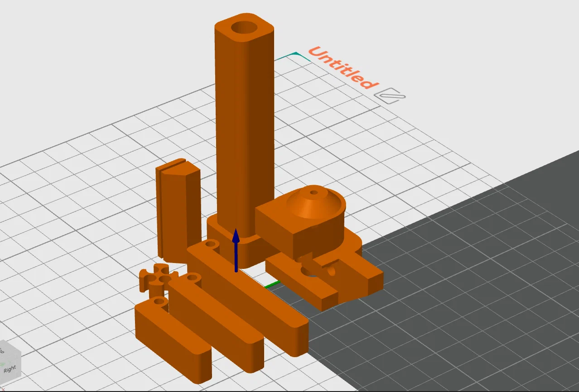The height and width of the screenshot is (392, 579).
Task: Click the blue vertical axis arrow gizmo
Action: (x=236, y=250)
